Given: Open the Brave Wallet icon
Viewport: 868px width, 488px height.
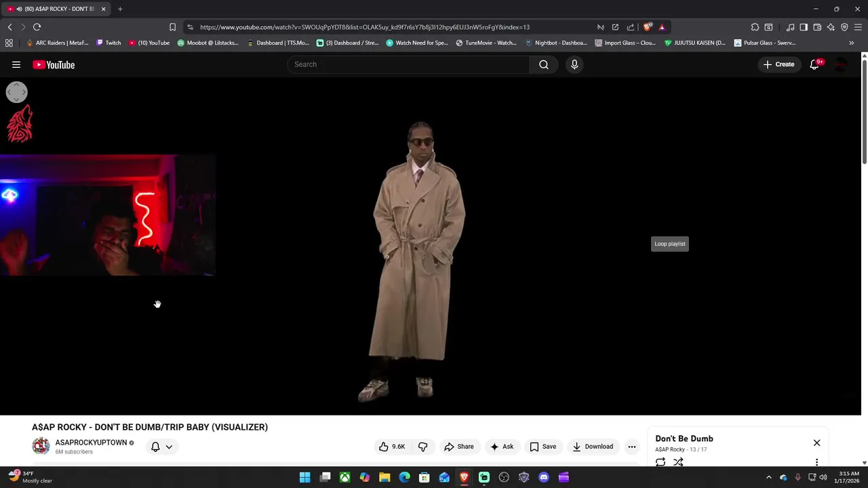Looking at the screenshot, I should tap(817, 27).
